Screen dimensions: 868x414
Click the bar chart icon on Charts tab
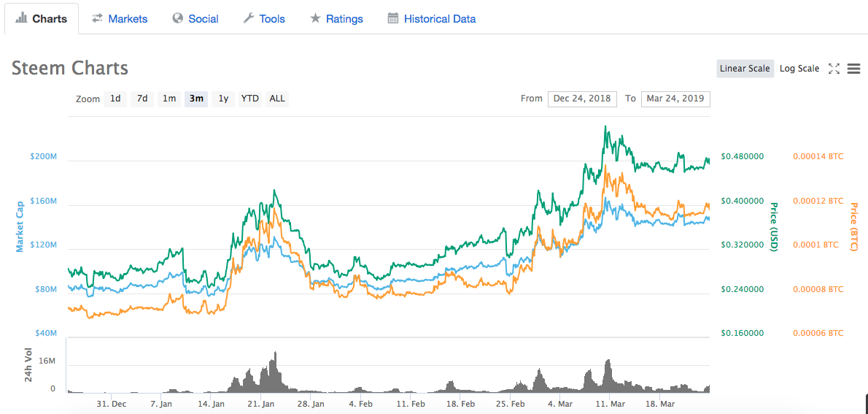pyautogui.click(x=22, y=18)
